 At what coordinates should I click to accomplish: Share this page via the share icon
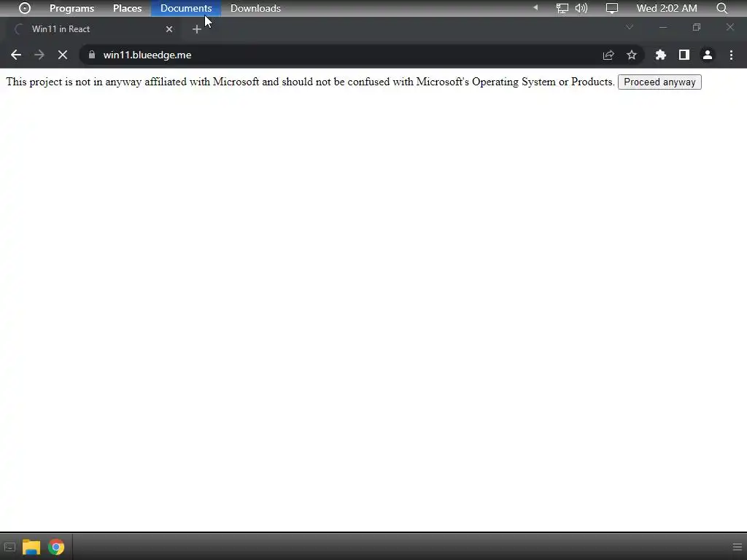click(608, 55)
